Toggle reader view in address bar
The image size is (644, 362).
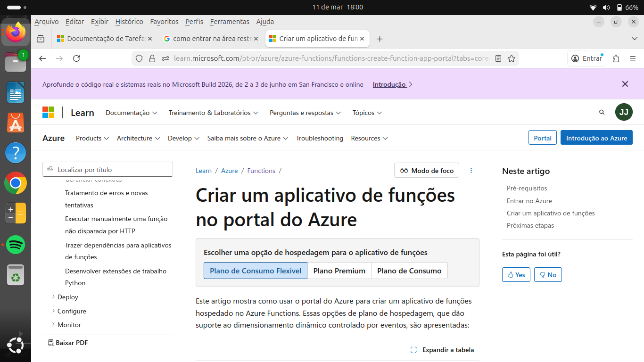498,58
